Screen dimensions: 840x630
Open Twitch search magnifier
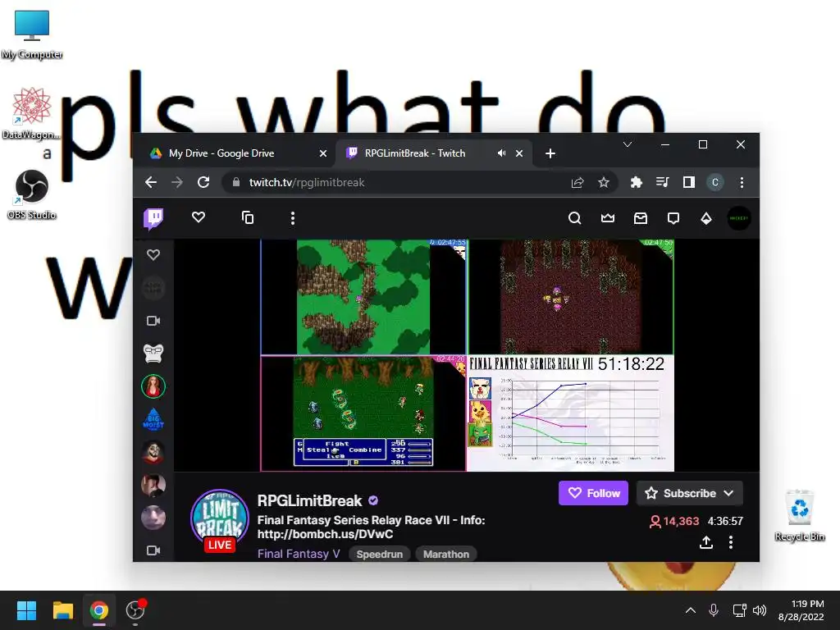574,218
